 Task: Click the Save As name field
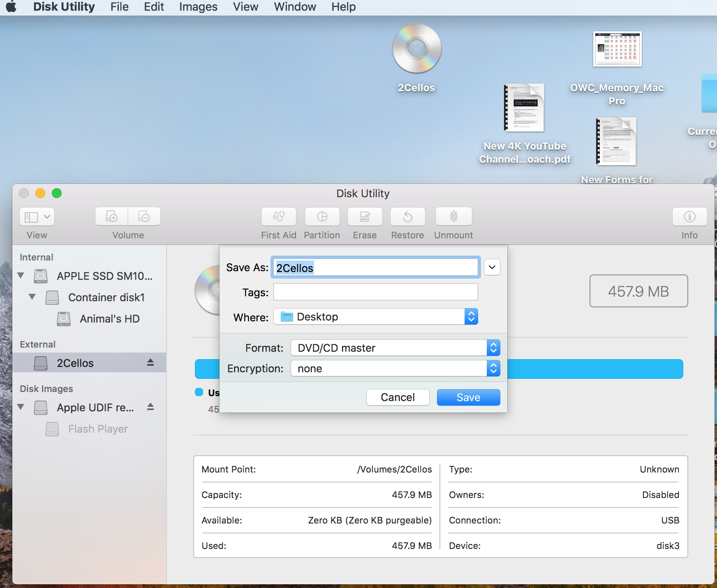click(376, 267)
